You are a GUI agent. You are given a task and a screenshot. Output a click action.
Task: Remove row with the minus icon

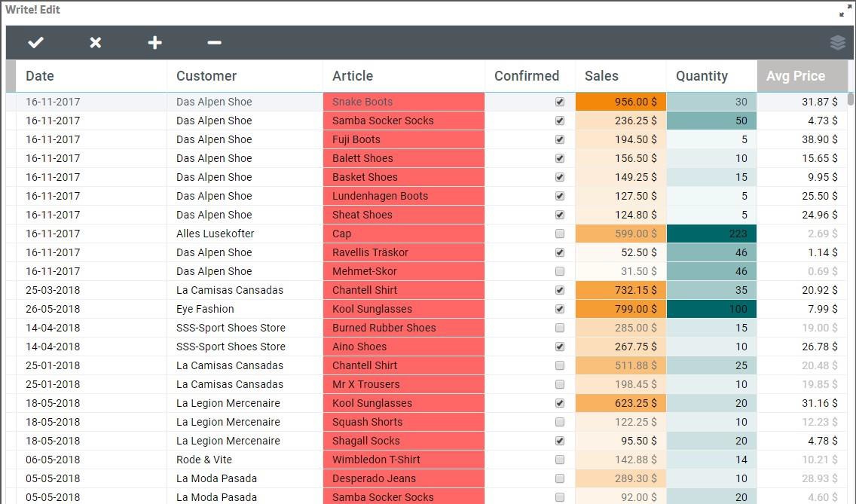[x=215, y=43]
